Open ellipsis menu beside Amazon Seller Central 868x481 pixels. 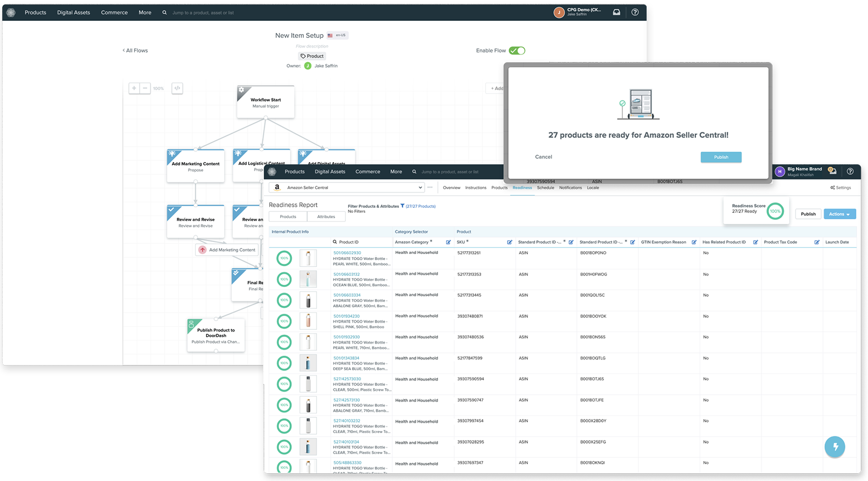click(x=430, y=187)
